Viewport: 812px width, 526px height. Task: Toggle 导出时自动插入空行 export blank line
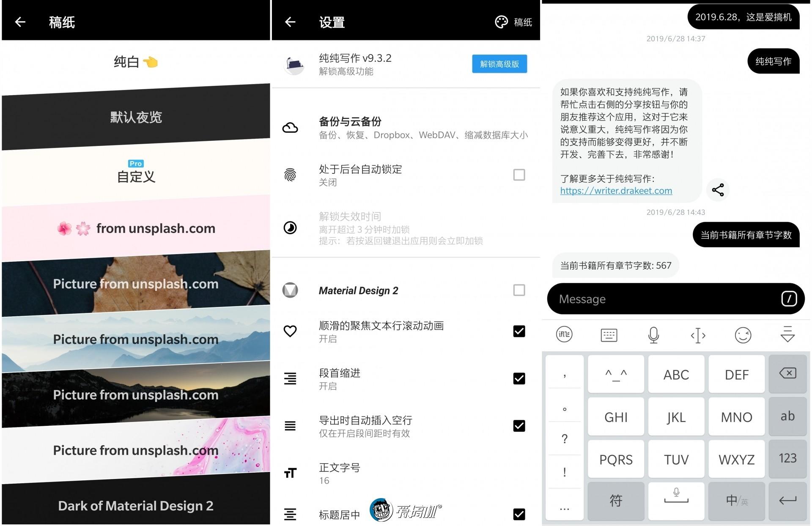518,427
